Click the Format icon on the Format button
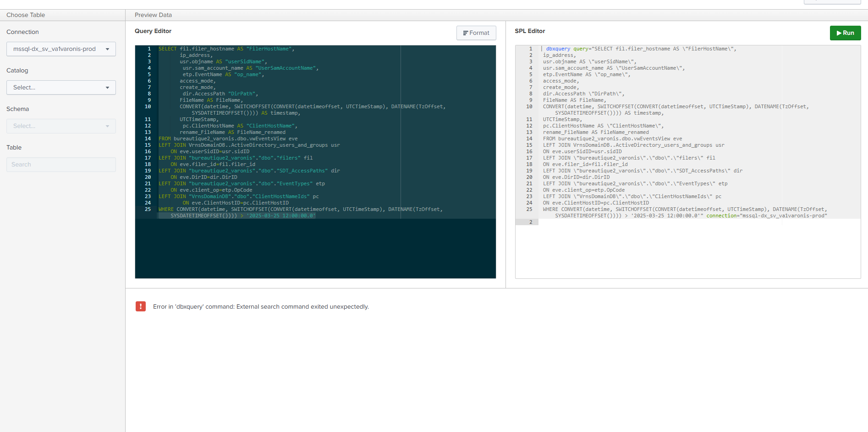The height and width of the screenshot is (432, 868). [x=467, y=33]
